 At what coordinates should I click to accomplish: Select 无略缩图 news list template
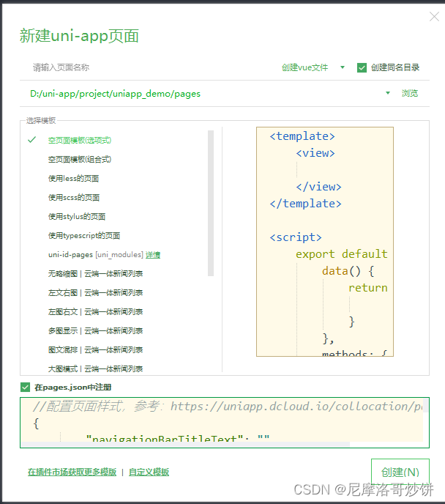[95, 273]
